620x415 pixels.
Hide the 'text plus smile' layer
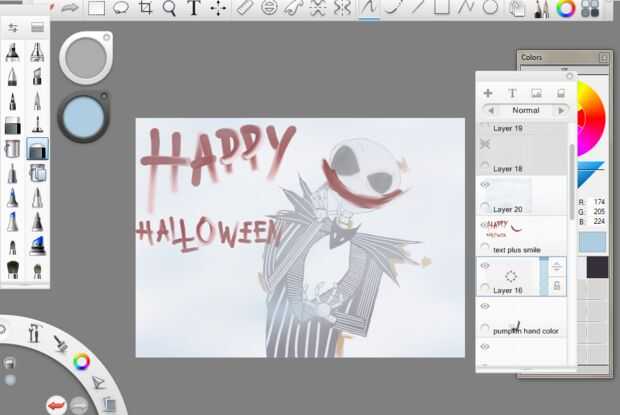[485, 225]
